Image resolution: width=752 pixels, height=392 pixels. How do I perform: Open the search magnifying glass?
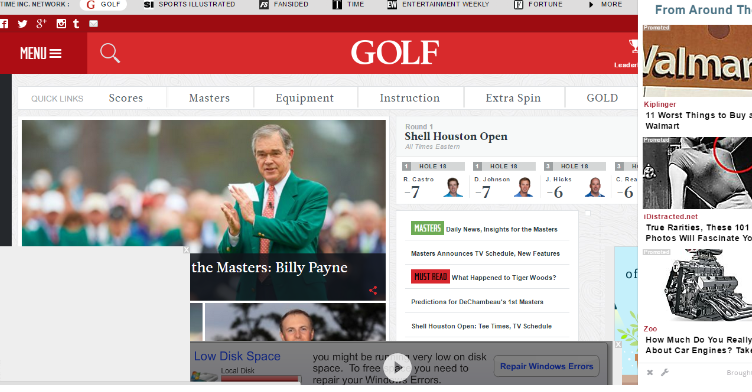(x=110, y=53)
